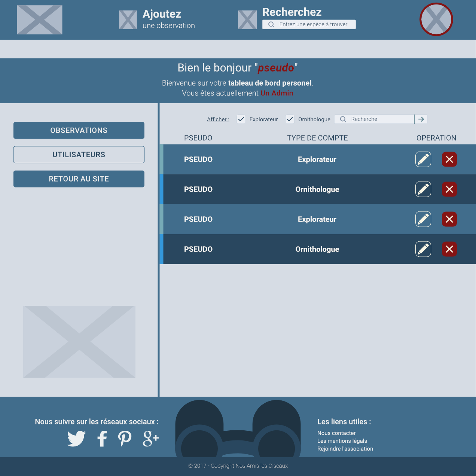Delete the last Ornithologue user row

449,249
